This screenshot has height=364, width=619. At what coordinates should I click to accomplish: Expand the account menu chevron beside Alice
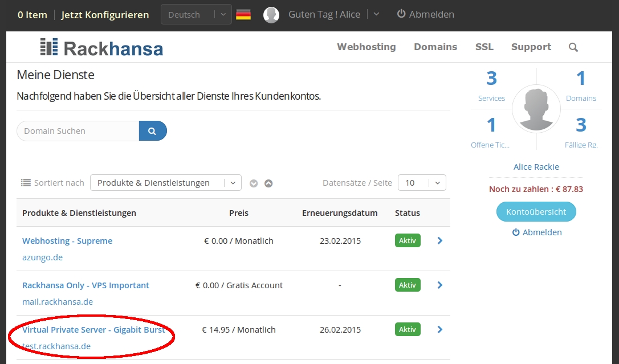376,14
